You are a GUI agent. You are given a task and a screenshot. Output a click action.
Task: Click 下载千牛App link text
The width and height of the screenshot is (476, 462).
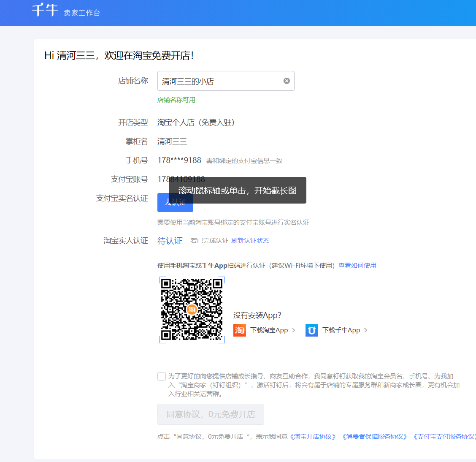(341, 330)
